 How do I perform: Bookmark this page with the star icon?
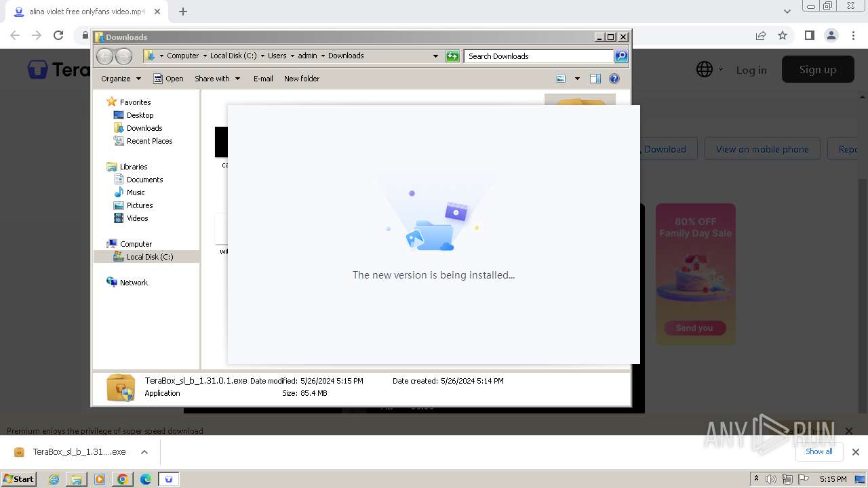tap(783, 35)
